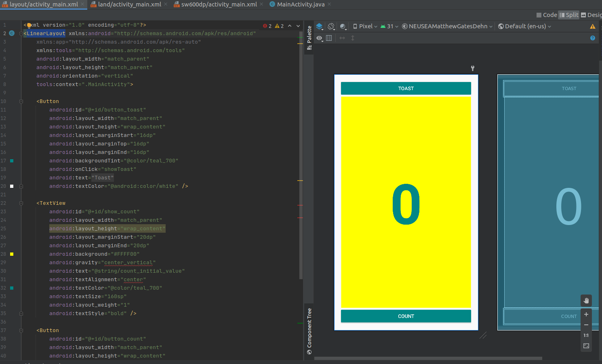This screenshot has width=602, height=364.
Task: Click the related class gutter icon on line 2
Action: pos(12,33)
